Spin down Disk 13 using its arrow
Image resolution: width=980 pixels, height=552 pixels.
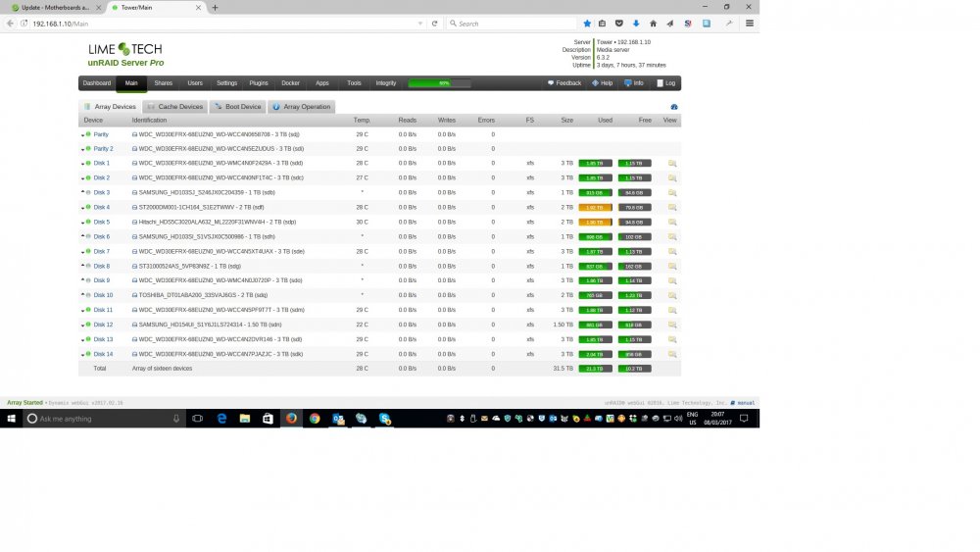82,340
